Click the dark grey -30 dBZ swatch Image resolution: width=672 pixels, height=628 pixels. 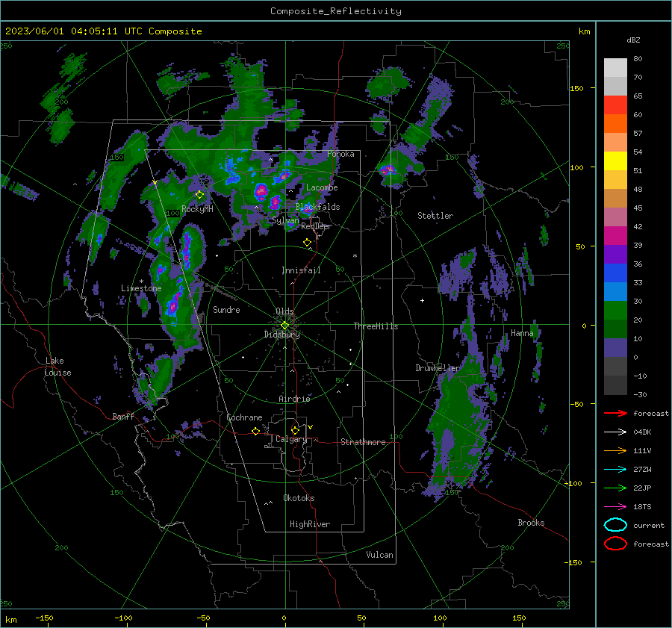615,385
